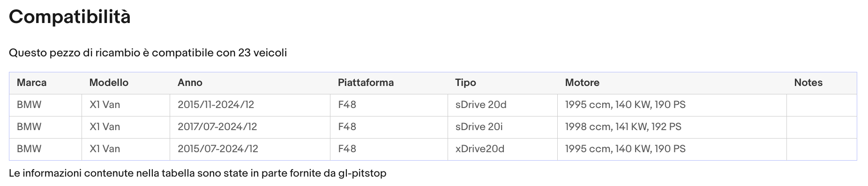Click the BMW cell in the first row
Image resolution: width=868 pixels, height=186 pixels.
(45, 105)
